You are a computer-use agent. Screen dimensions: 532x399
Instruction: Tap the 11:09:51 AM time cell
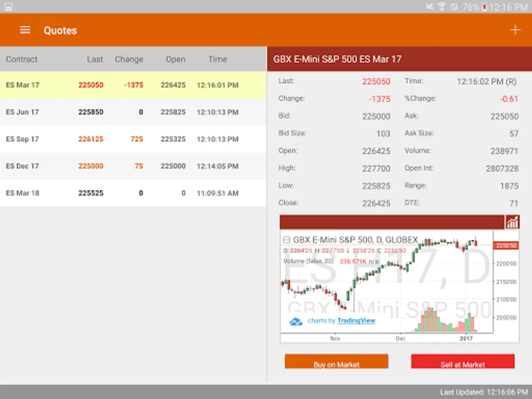coord(218,193)
